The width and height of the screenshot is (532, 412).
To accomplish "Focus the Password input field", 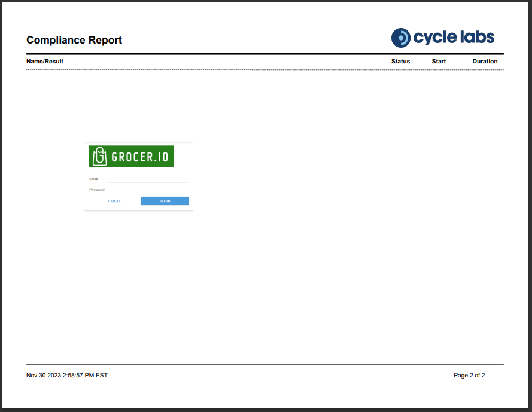I will (148, 190).
